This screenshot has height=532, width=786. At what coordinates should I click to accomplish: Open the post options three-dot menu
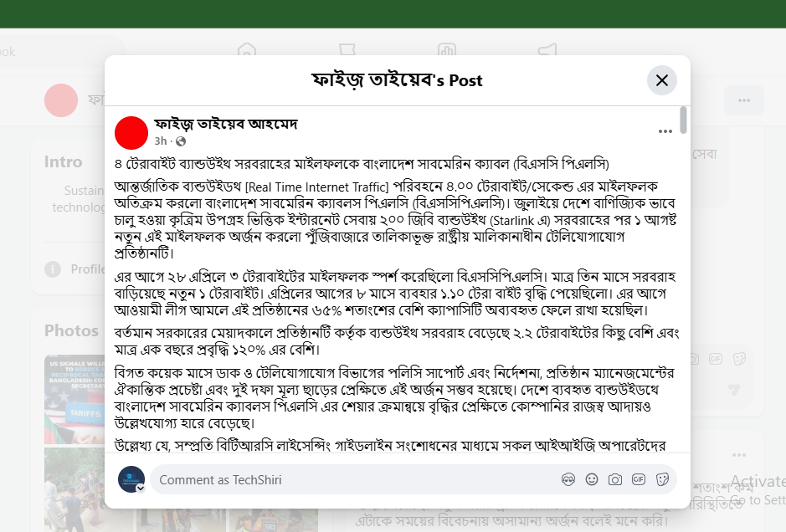[665, 131]
